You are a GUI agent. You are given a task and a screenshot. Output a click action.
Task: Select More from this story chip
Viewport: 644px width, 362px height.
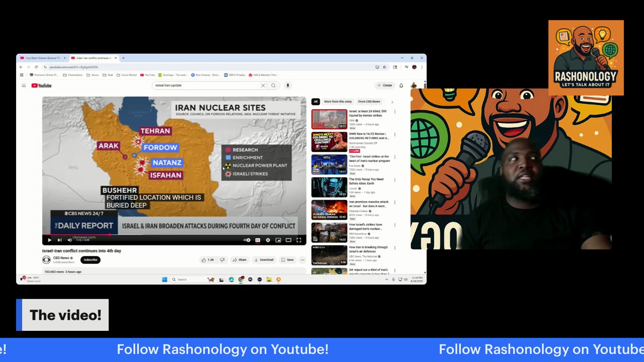[338, 102]
